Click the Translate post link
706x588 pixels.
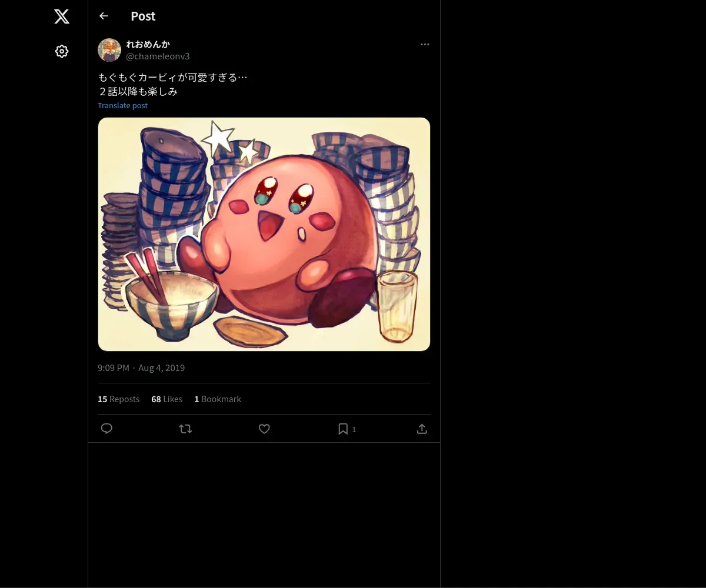pyautogui.click(x=122, y=105)
